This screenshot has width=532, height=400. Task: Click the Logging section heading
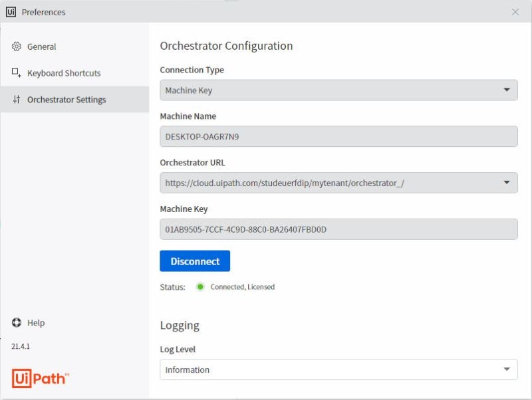180,326
